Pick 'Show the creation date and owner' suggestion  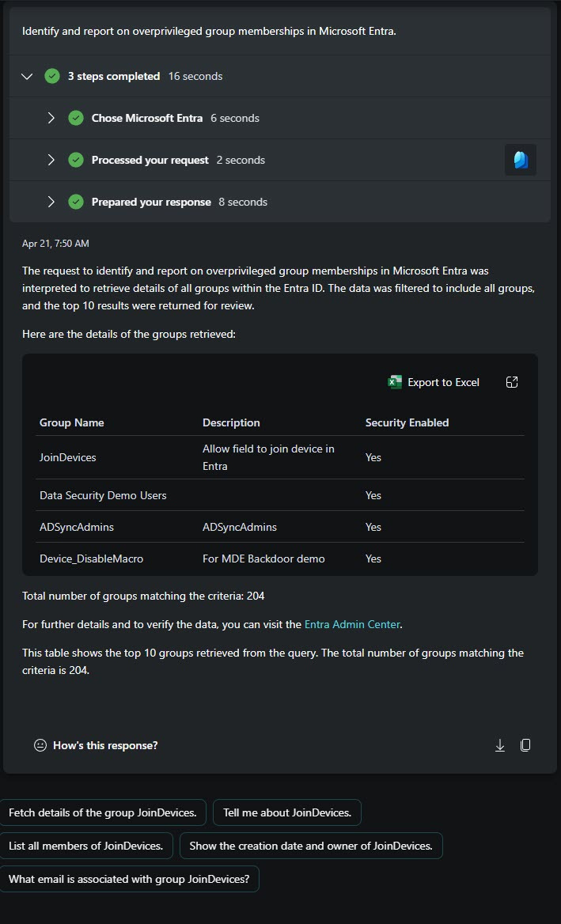(311, 846)
